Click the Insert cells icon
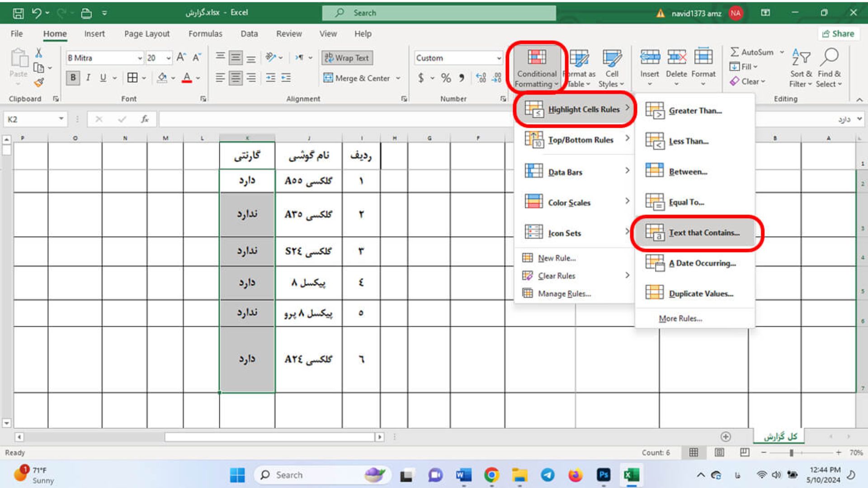This screenshot has width=868, height=488. pyautogui.click(x=650, y=57)
